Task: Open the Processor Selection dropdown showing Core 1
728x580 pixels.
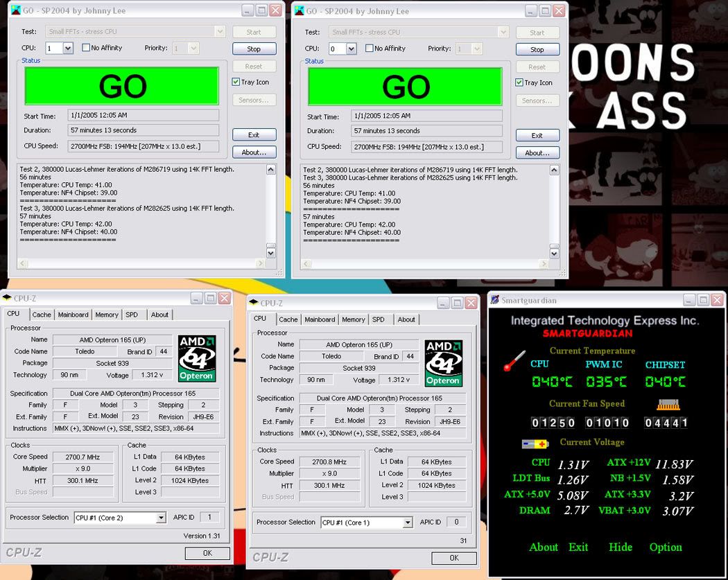Action: [x=407, y=522]
